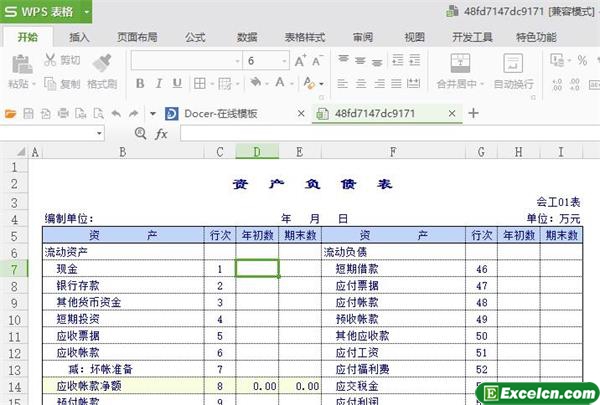
Task: Open the 视图 ribbon tab
Action: click(x=414, y=37)
